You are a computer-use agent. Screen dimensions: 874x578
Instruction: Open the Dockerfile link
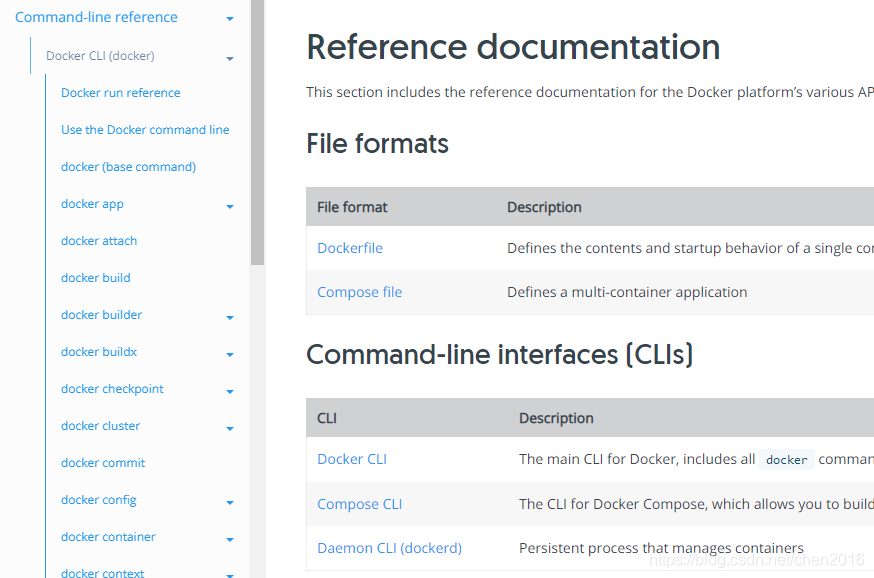[350, 248]
